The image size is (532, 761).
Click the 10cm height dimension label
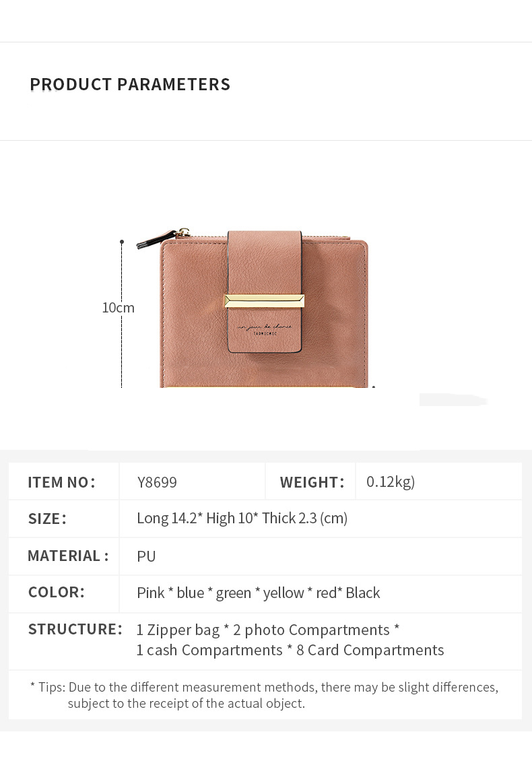pyautogui.click(x=118, y=308)
